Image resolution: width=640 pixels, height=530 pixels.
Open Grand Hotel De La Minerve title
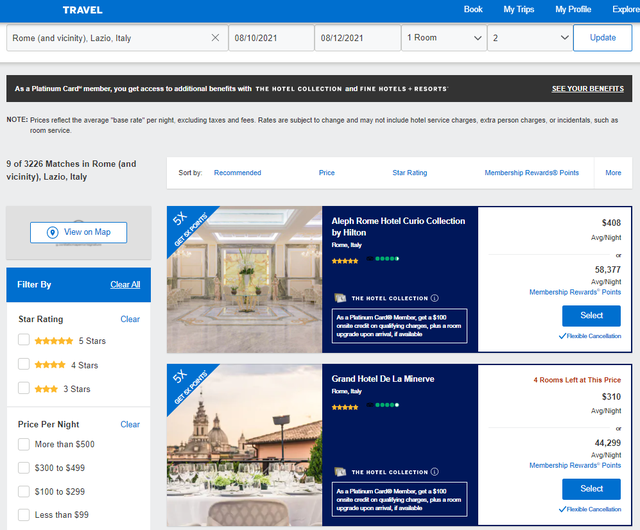(x=383, y=379)
